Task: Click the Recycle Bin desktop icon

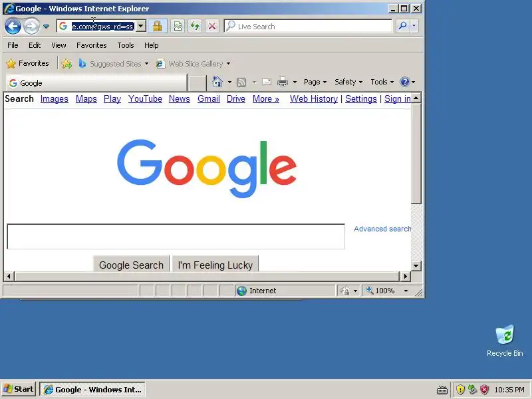Action: pyautogui.click(x=505, y=340)
